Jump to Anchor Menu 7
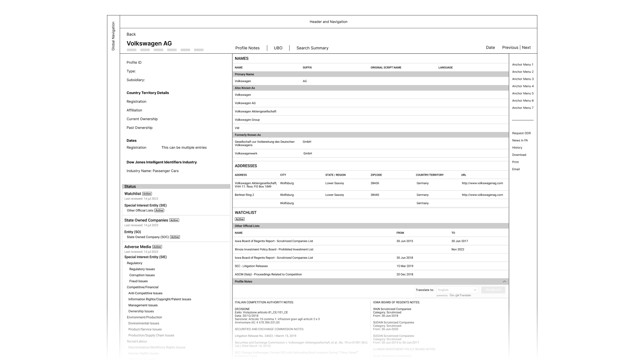This screenshot has width=644, height=360. tap(523, 108)
